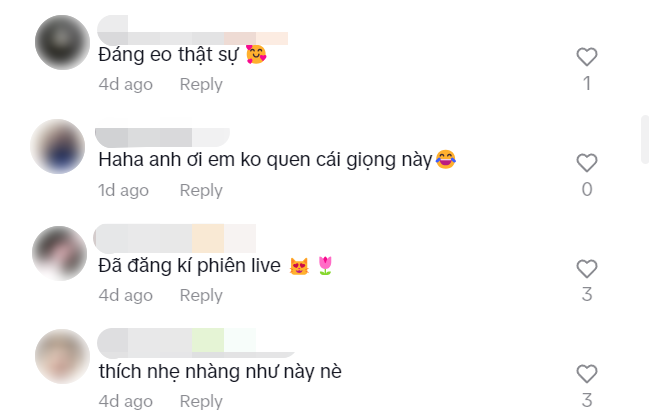
Task: Open blurred username above "thích nhẹ nhàng" comment
Action: click(x=196, y=343)
